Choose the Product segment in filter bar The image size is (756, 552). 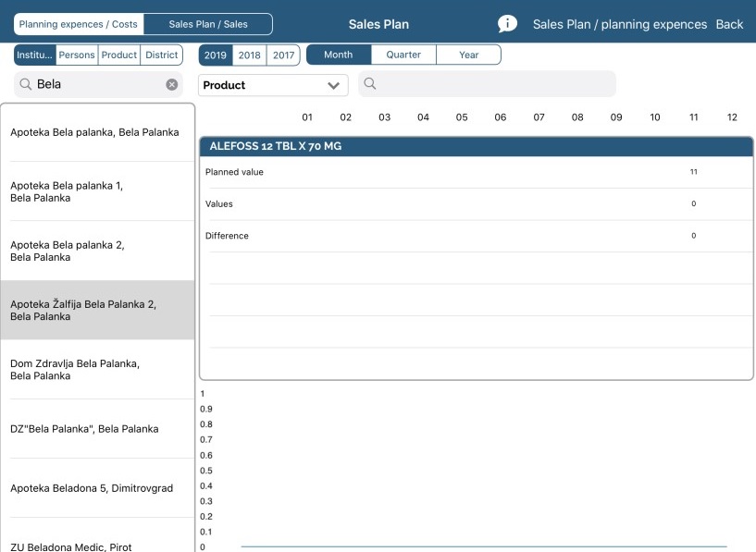pyautogui.click(x=119, y=55)
